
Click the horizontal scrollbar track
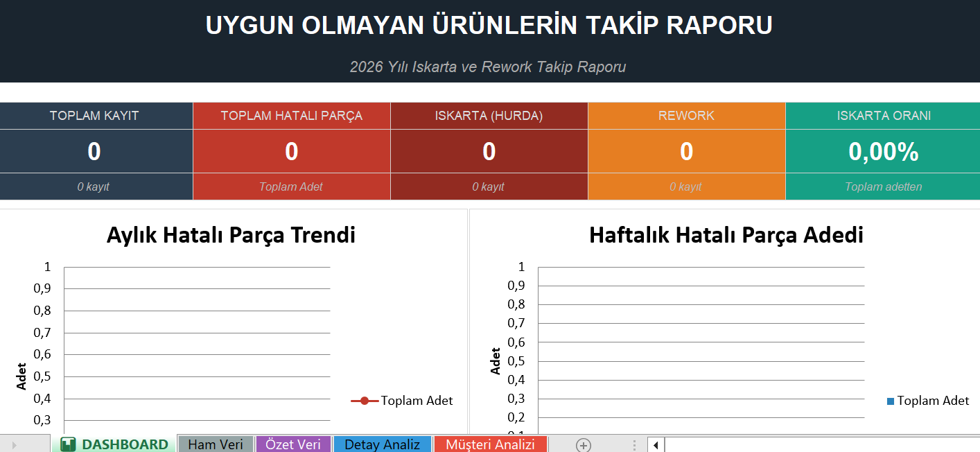[x=822, y=445]
